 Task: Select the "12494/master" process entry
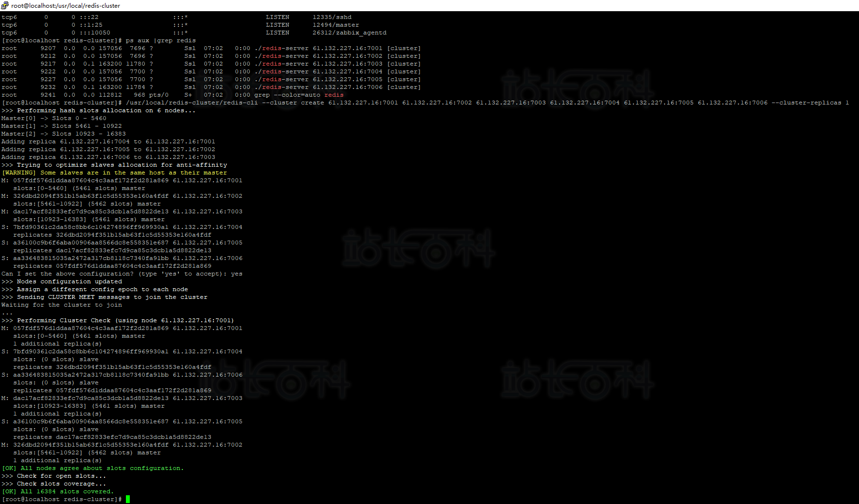[x=336, y=25]
